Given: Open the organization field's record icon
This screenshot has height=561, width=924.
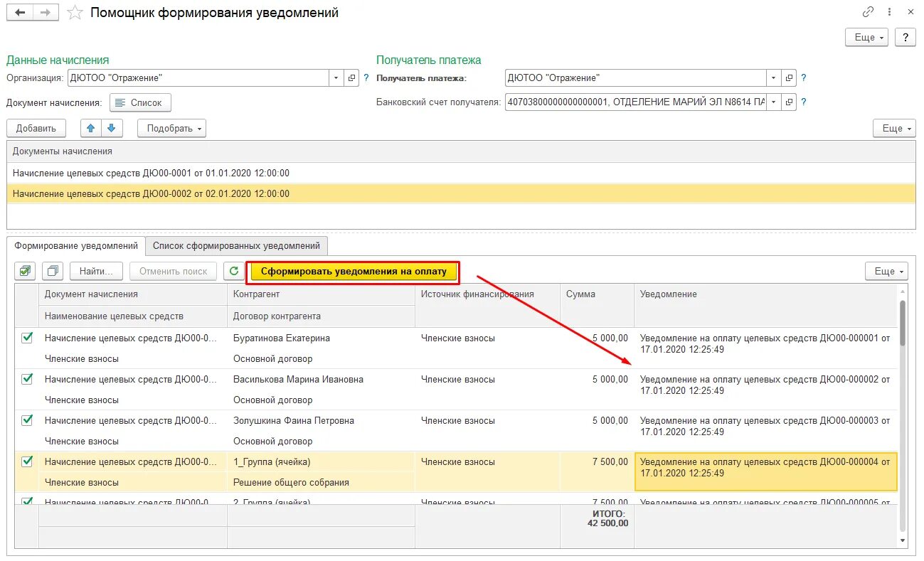Looking at the screenshot, I should [x=351, y=78].
